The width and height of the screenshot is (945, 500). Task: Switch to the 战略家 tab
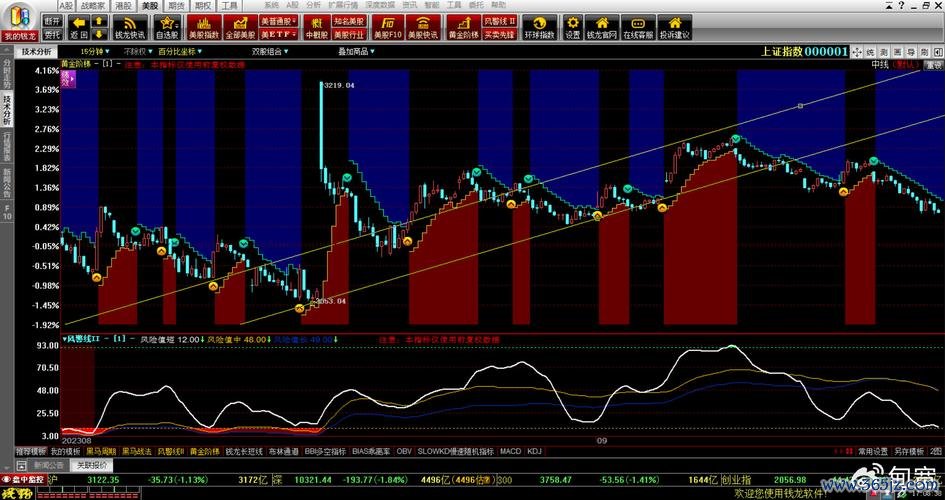(x=93, y=5)
